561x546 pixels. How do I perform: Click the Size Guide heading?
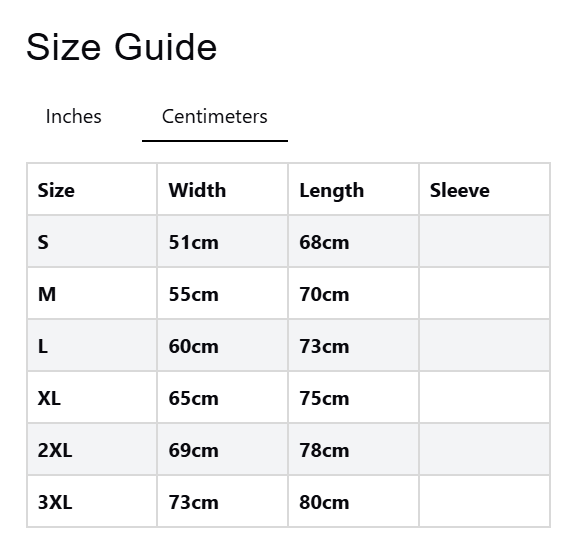tap(122, 47)
